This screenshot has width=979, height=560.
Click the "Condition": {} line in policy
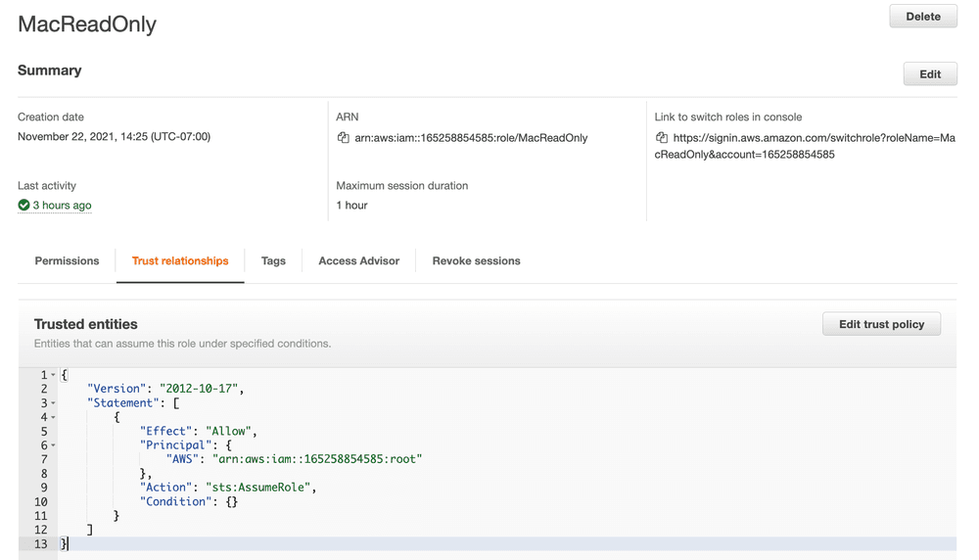(x=189, y=501)
